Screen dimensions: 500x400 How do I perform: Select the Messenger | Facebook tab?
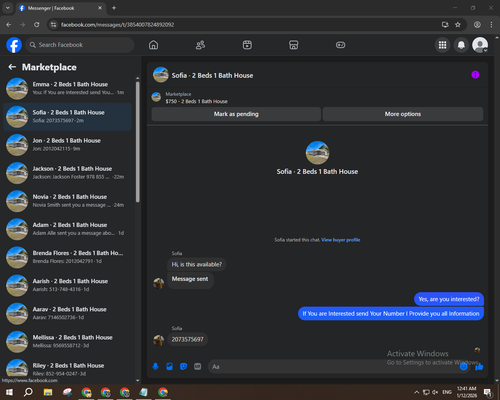60,8
